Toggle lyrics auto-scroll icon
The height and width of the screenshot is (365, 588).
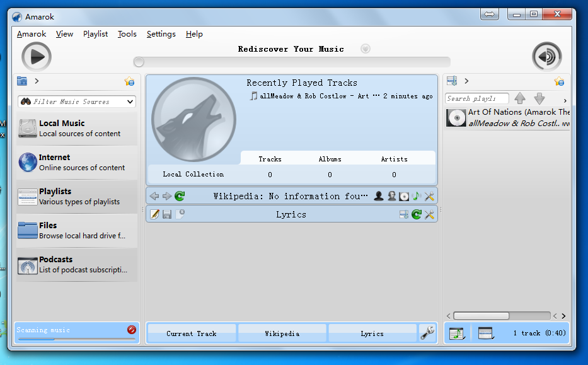pos(404,214)
